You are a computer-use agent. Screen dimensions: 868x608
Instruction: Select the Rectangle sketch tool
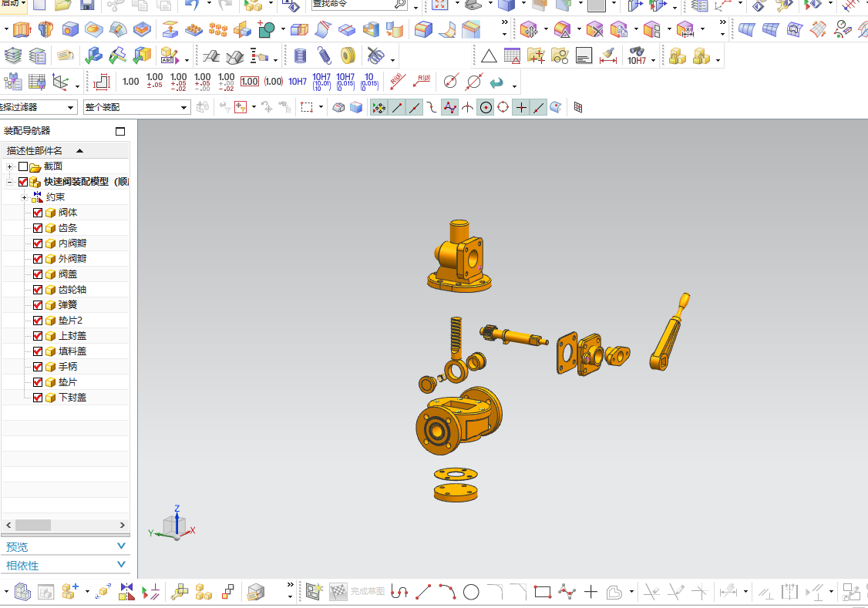tap(543, 592)
